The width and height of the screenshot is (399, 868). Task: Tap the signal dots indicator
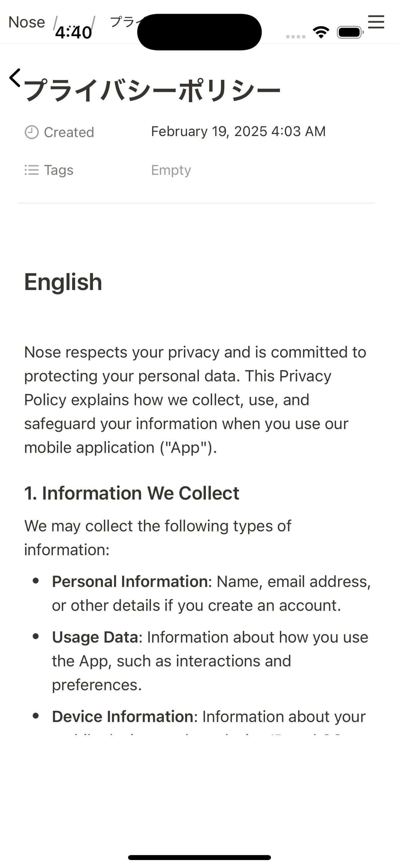point(296,37)
